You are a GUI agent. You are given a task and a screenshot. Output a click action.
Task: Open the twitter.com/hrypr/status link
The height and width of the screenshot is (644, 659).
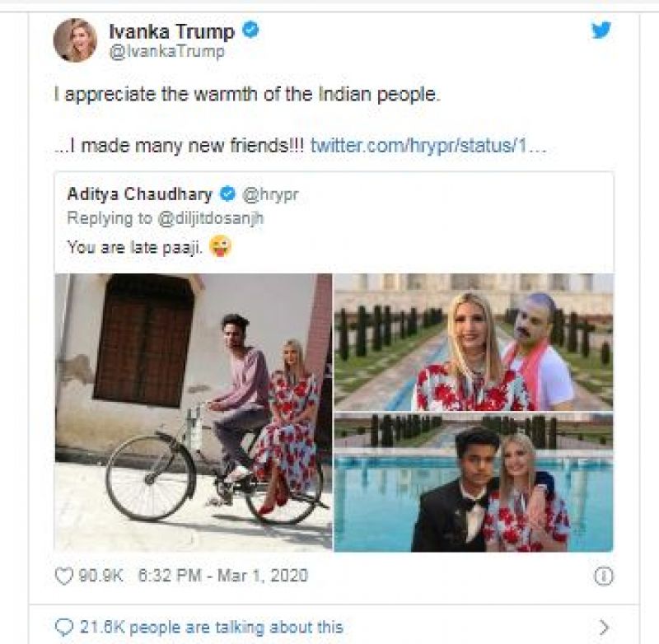428,146
